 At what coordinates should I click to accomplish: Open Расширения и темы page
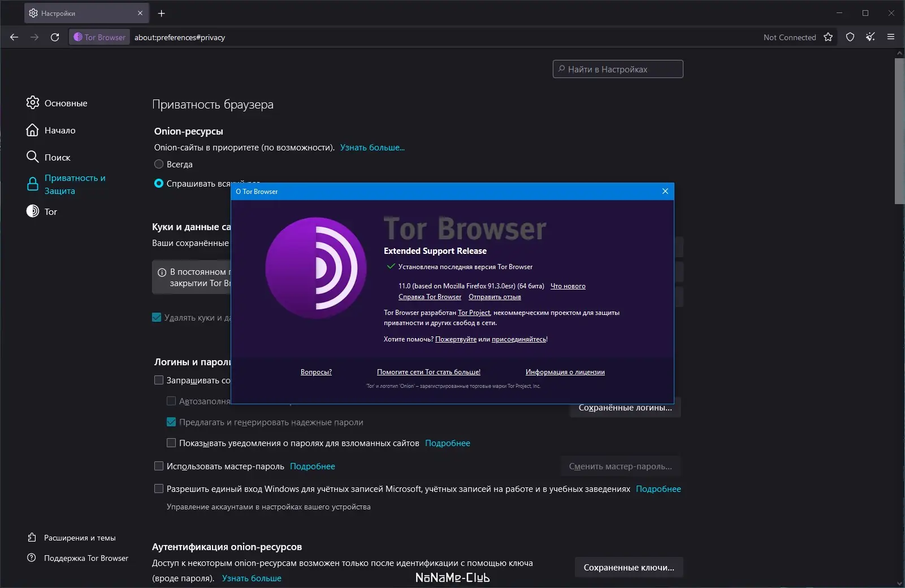click(x=72, y=538)
